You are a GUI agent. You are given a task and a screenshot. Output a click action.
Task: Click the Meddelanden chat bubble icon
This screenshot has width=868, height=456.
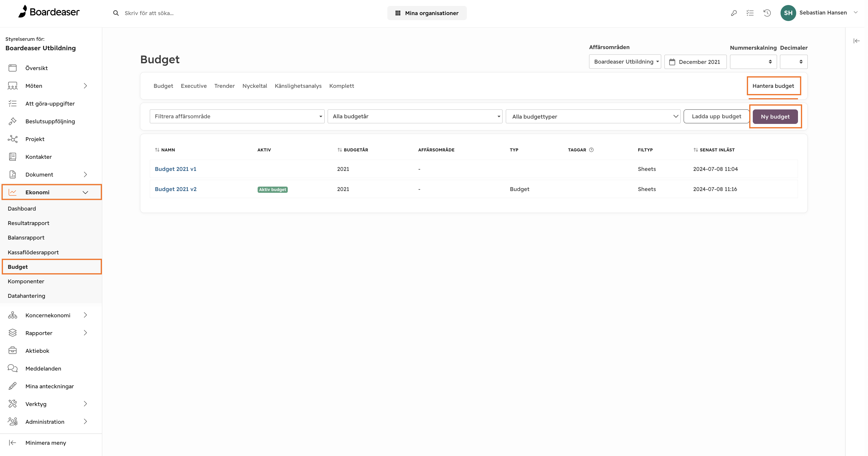[12, 368]
